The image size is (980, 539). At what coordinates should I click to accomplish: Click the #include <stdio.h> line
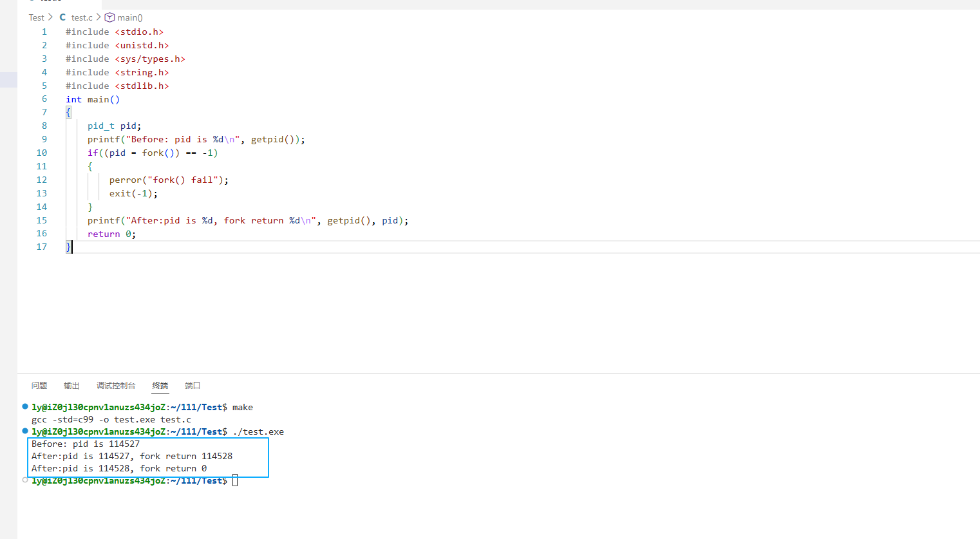[x=115, y=32]
